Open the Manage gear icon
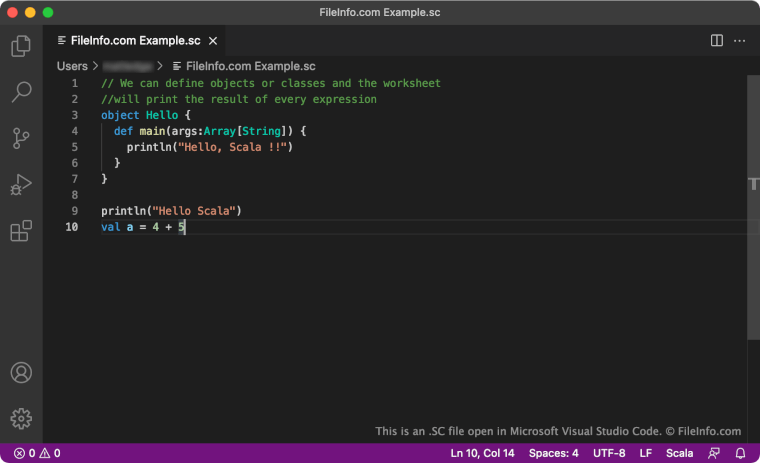Viewport: 760px width, 463px height. (21, 419)
